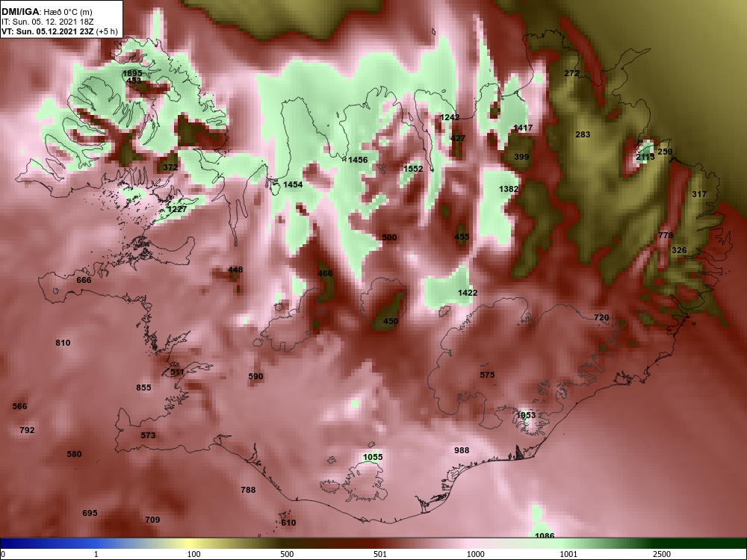Click the 427 height label

pos(458,138)
